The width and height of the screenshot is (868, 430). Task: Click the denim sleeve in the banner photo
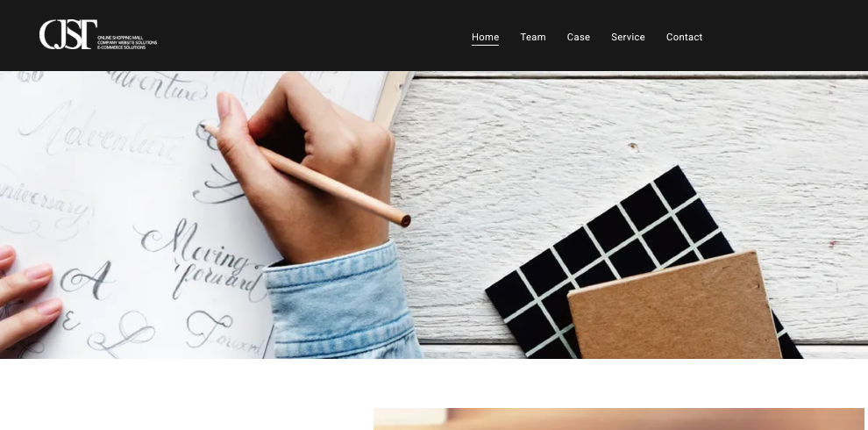[x=343, y=302]
